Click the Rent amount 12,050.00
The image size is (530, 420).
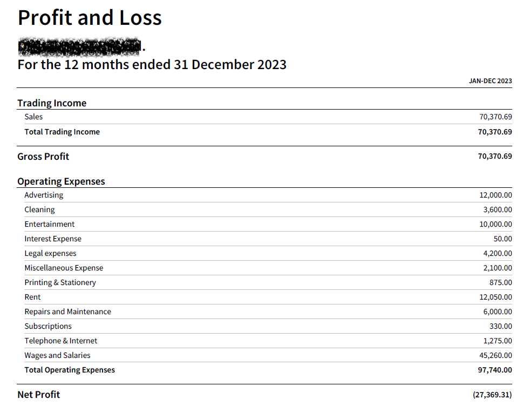(x=495, y=297)
